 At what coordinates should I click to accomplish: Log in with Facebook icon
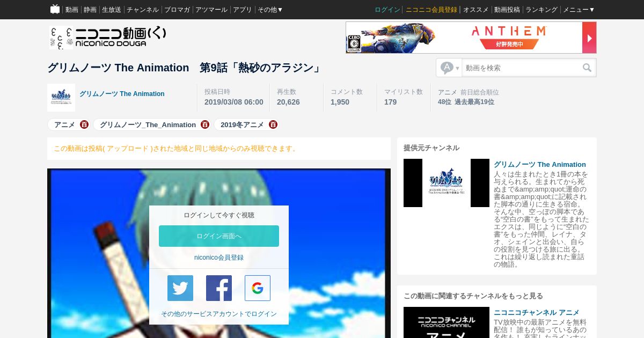click(x=219, y=288)
